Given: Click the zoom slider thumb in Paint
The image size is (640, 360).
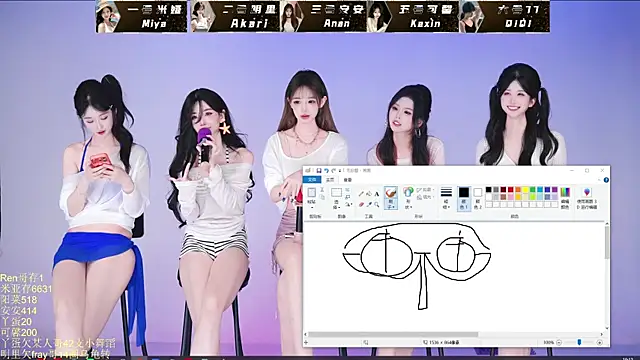Looking at the screenshot, I should point(579,342).
